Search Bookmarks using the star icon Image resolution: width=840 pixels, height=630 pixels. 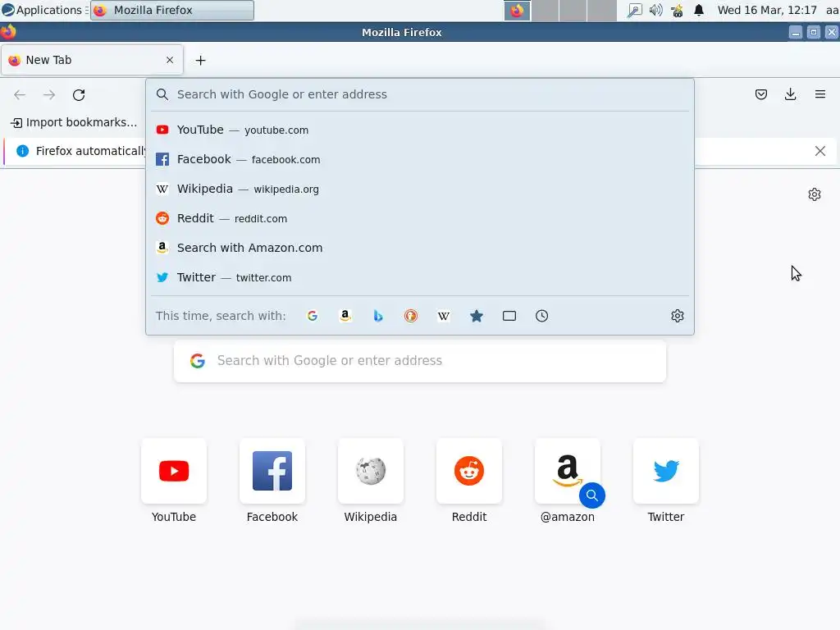[x=477, y=316]
